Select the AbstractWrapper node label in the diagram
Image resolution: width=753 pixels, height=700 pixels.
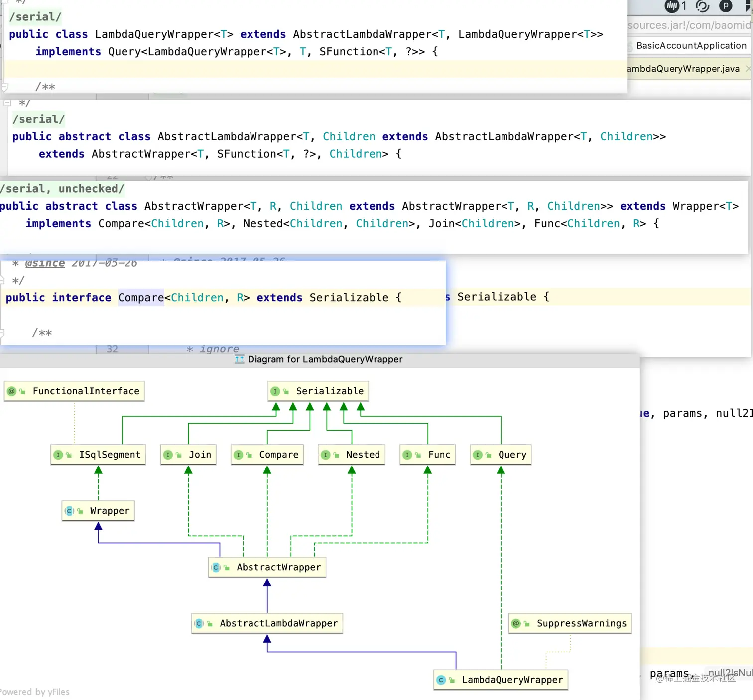[x=278, y=567]
